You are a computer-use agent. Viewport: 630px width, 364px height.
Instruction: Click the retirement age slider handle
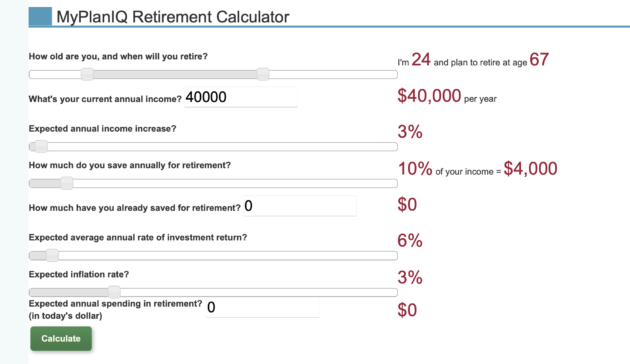point(263,74)
